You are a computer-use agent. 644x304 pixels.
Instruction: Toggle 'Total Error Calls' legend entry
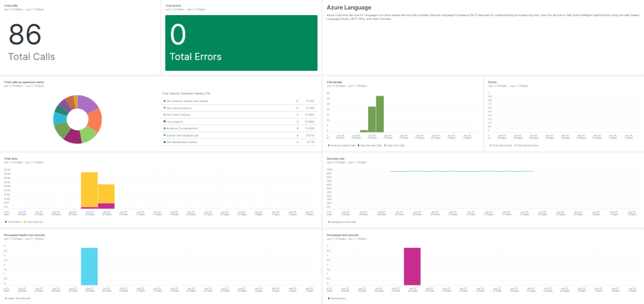click(396, 146)
